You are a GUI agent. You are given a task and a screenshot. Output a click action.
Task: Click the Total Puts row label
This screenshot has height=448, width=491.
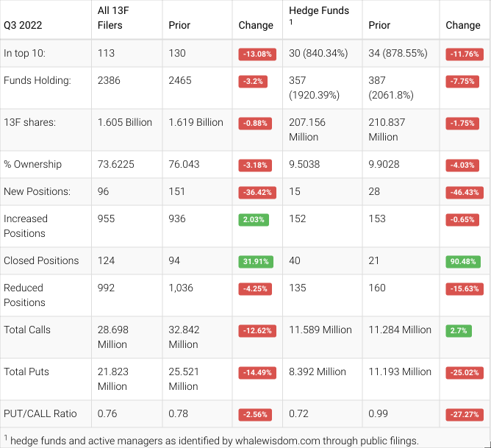29,371
